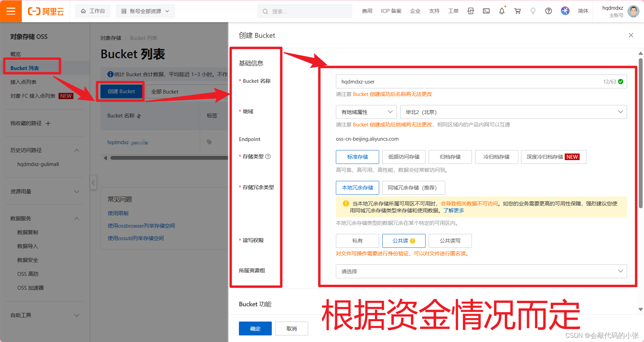The image size is (644, 342).
Task: Confirm bucket creation with OK button
Action: pos(255,328)
